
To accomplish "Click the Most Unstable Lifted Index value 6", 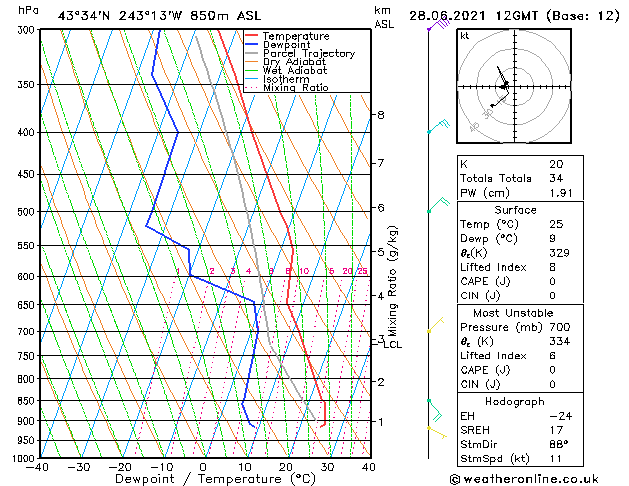I will [x=553, y=356].
